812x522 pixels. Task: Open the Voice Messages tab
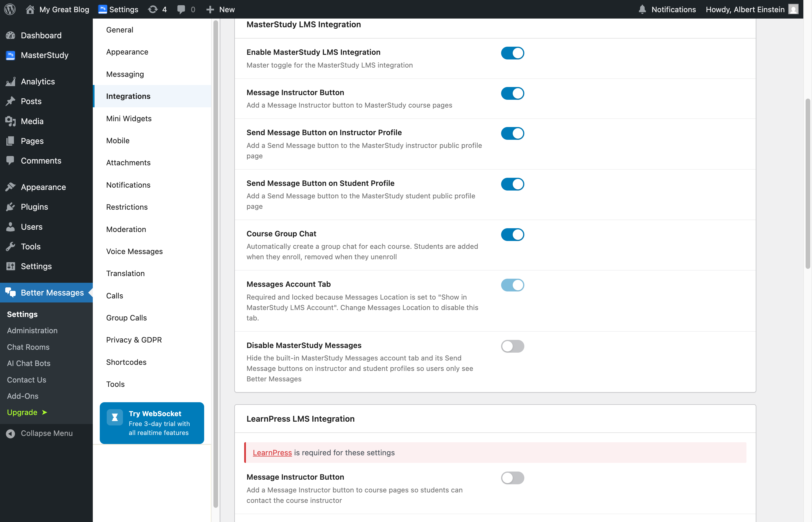152,251
